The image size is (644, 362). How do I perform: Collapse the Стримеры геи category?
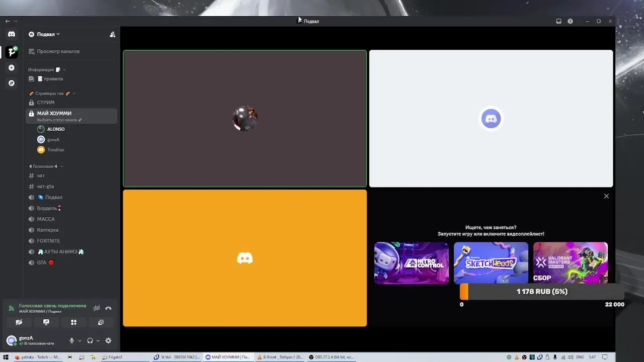pos(52,94)
